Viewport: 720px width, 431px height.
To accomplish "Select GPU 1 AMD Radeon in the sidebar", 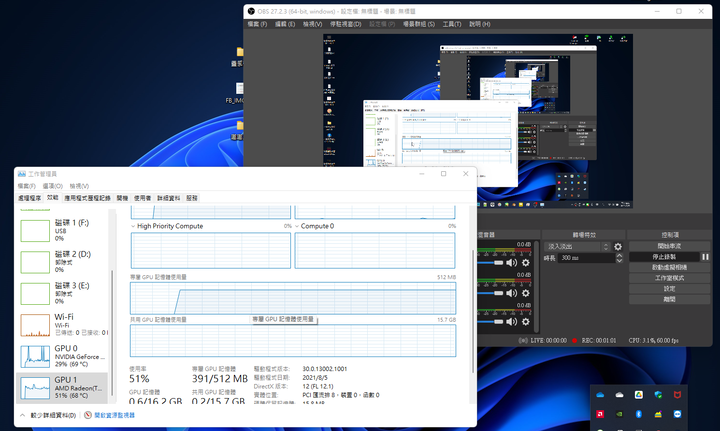I will coord(63,388).
